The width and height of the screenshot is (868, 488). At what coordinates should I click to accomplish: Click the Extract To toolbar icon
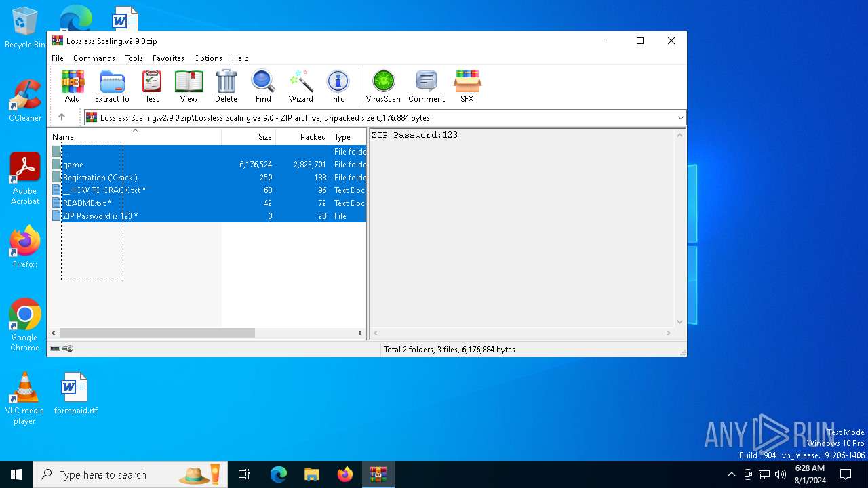coord(112,86)
